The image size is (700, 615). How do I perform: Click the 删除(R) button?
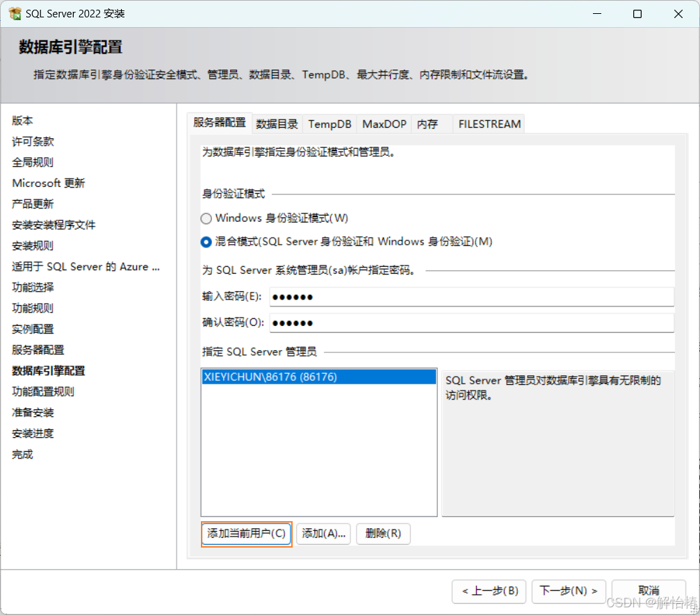point(383,534)
